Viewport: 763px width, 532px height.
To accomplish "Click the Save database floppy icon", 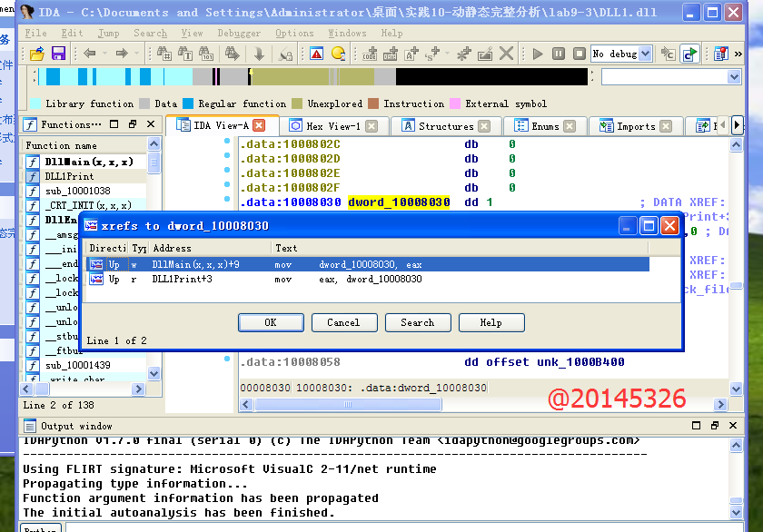I will (x=58, y=54).
